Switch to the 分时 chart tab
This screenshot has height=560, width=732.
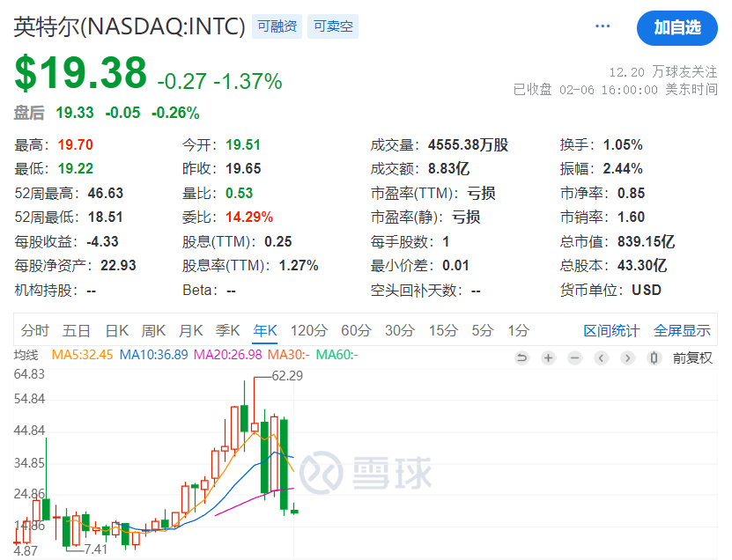coord(35,331)
